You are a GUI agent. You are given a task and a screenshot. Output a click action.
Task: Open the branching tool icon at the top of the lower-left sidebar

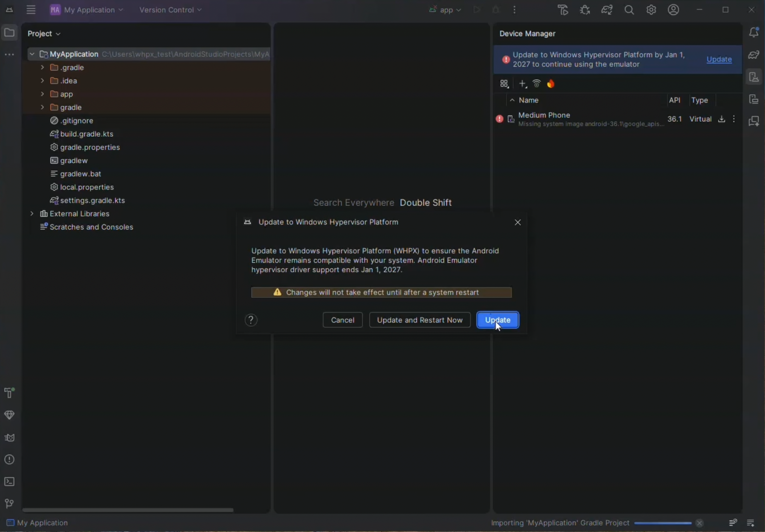[x=9, y=393]
